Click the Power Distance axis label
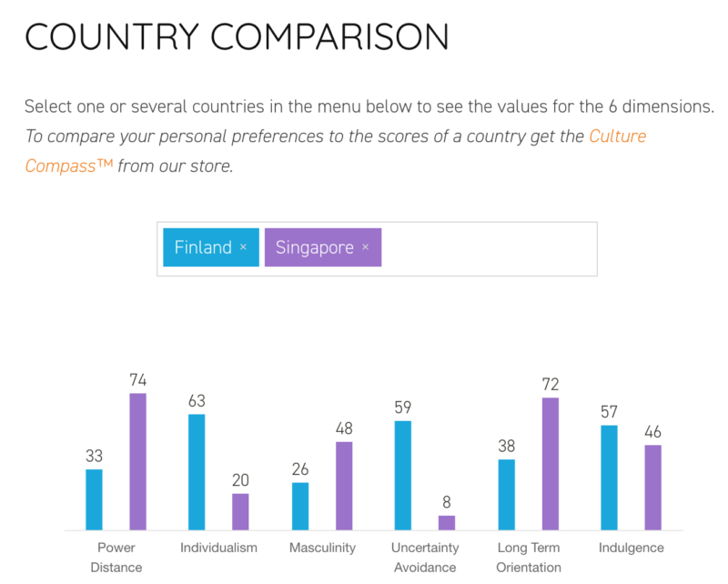 coord(116,558)
